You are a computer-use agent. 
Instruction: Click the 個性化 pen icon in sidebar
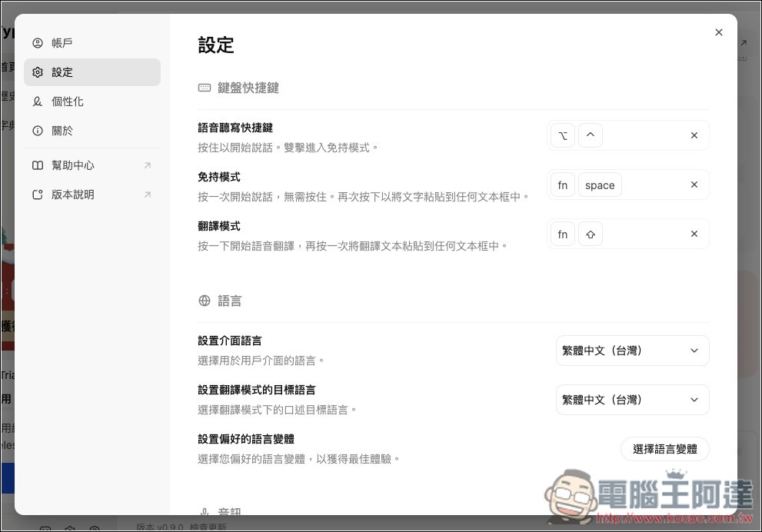point(37,101)
